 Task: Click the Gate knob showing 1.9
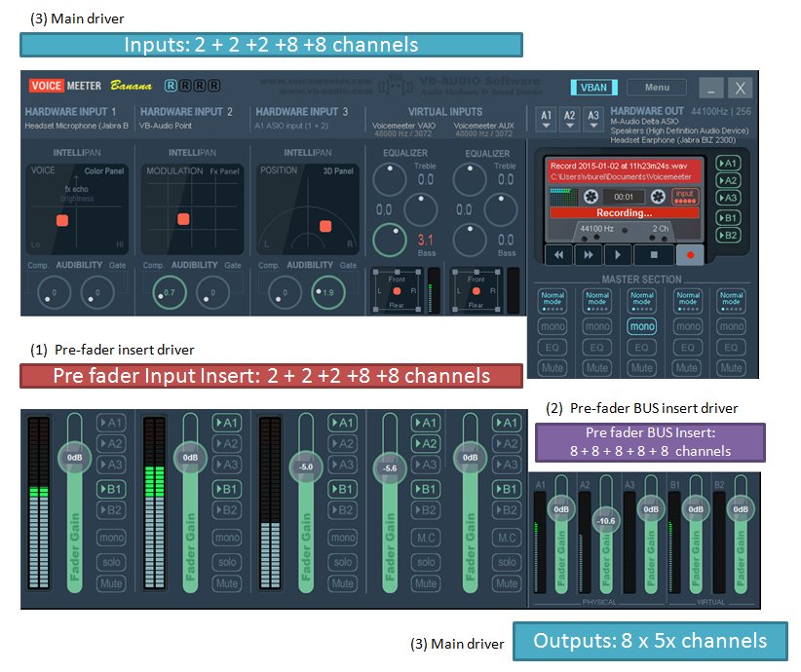(x=328, y=292)
